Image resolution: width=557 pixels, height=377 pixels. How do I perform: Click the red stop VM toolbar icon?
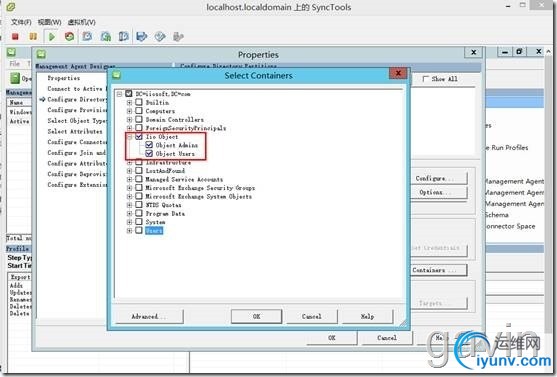click(15, 37)
